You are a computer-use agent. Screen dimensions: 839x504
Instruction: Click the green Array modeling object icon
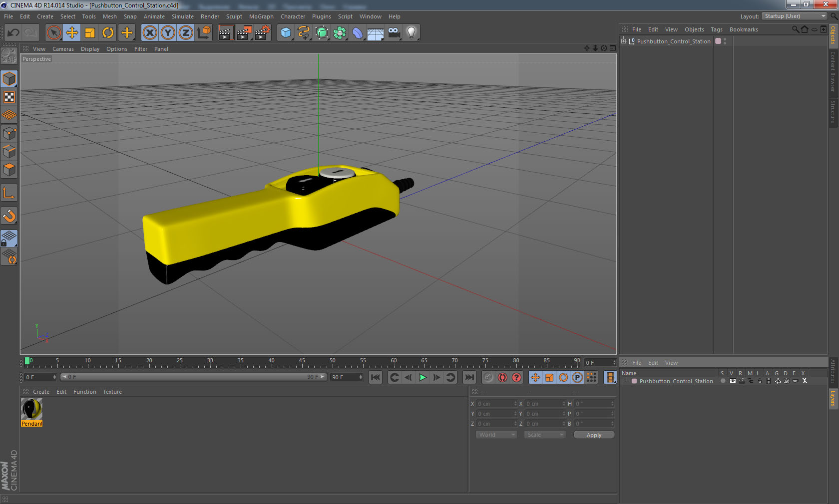click(x=340, y=33)
